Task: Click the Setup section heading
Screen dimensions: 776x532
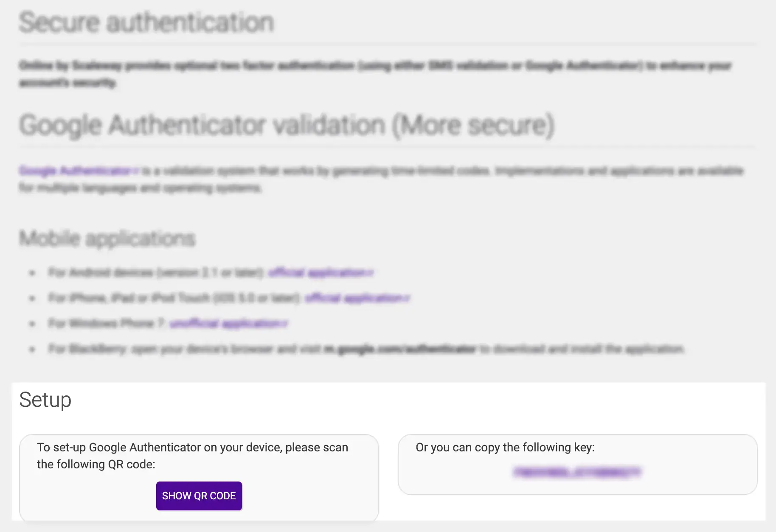Action: pyautogui.click(x=45, y=400)
